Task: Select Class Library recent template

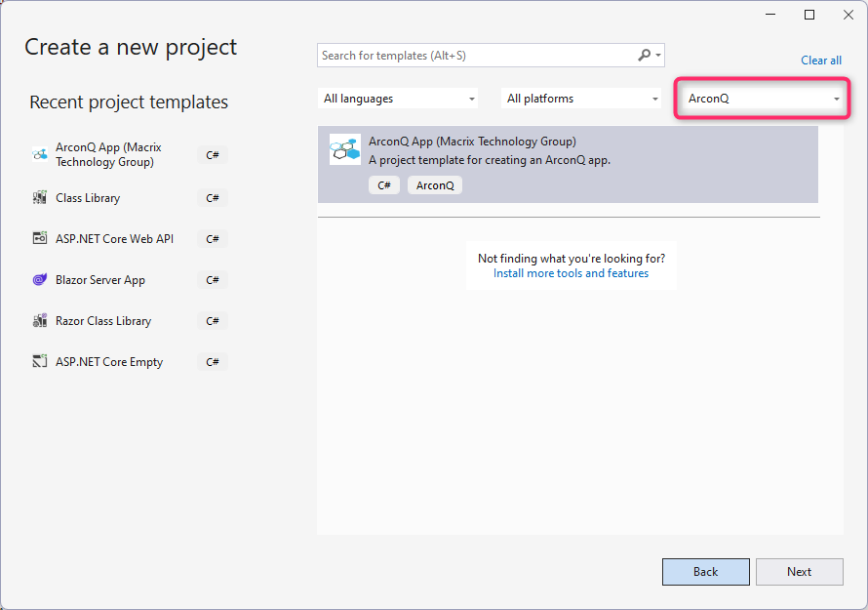Action: click(x=130, y=198)
